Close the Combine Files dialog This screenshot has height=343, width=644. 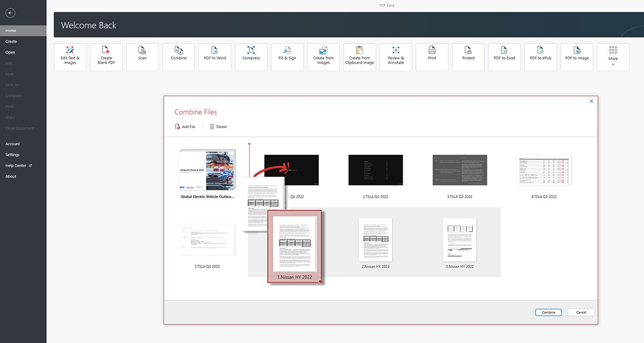591,101
